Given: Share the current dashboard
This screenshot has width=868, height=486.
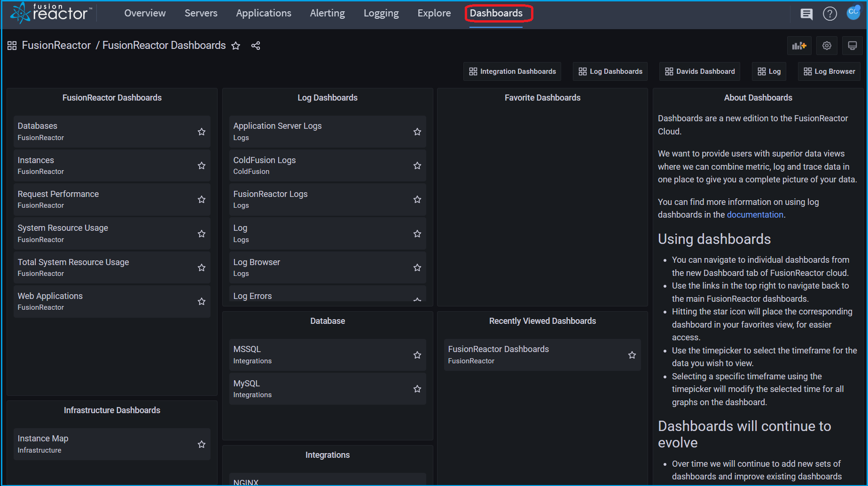Looking at the screenshot, I should (256, 46).
